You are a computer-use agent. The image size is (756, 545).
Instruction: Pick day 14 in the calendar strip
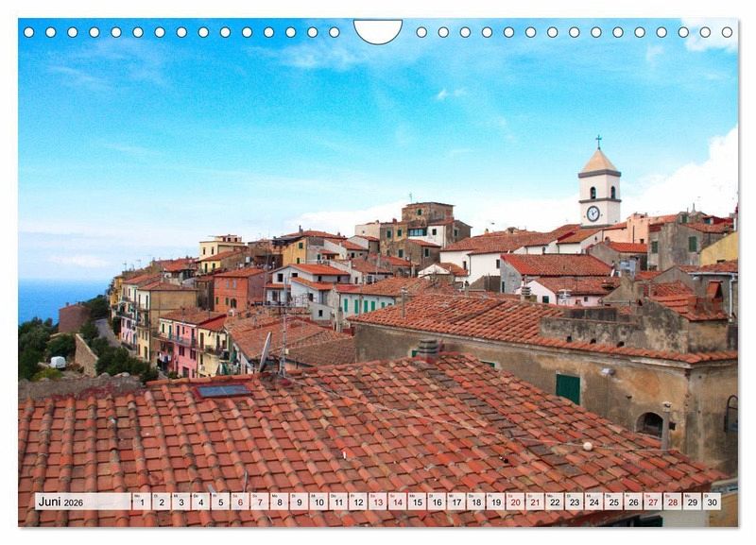[x=397, y=502]
